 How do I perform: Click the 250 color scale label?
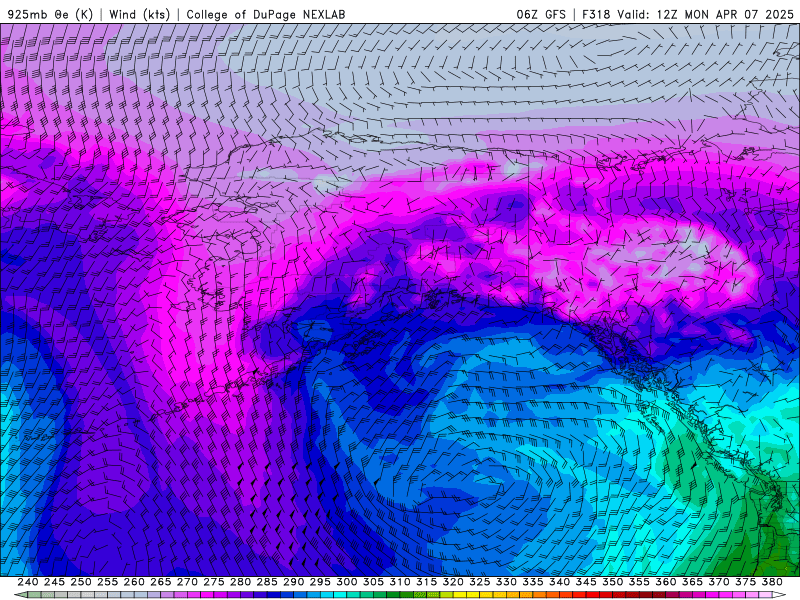(x=81, y=582)
